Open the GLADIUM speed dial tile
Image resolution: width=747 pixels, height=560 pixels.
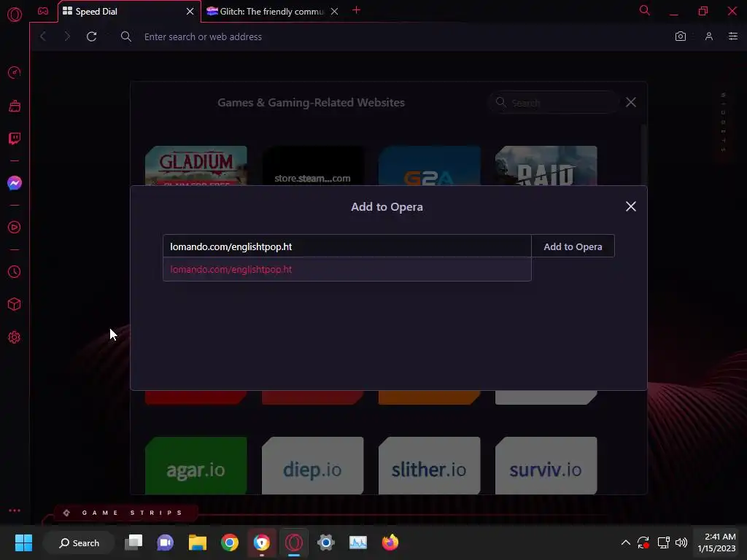(x=196, y=166)
